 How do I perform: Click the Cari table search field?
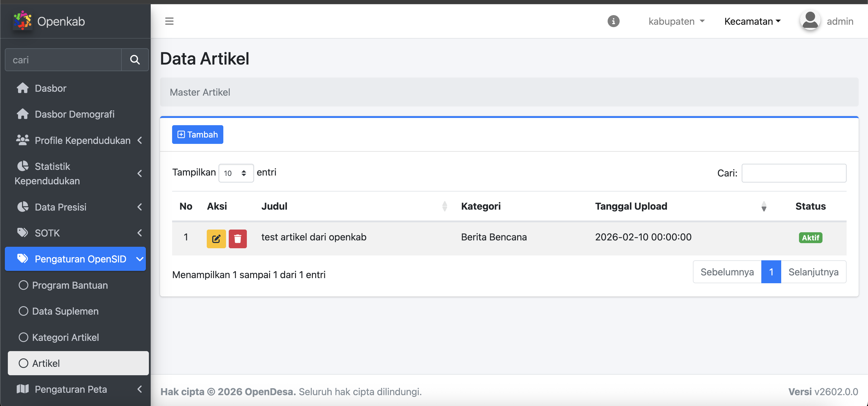794,173
